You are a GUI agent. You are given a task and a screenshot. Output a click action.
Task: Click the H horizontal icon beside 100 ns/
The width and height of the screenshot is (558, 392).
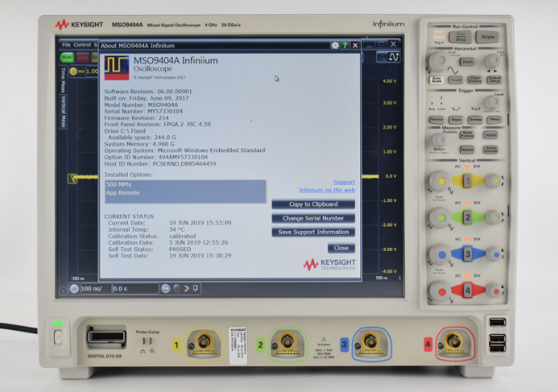coord(73,288)
